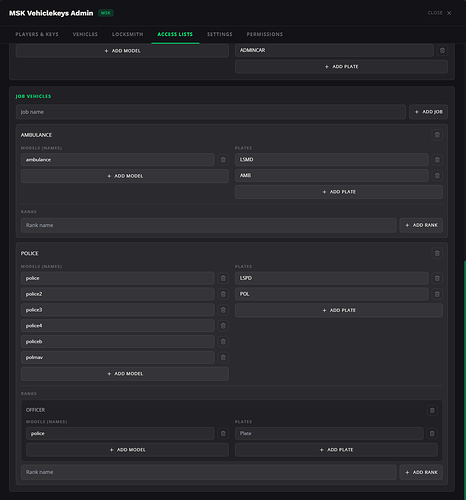The height and width of the screenshot is (500, 466).
Task: Click Add Plate below ADMINCAR
Action: pos(341,67)
